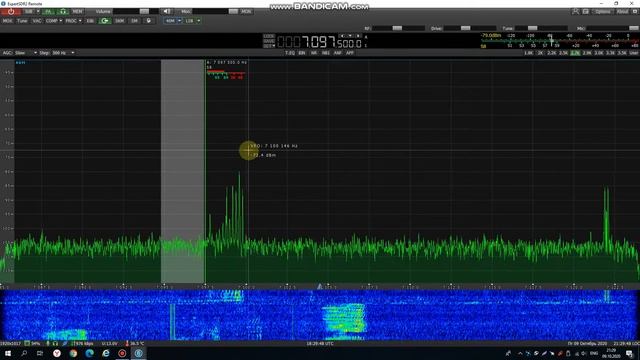Show hidden system tray icons

[x=520, y=353]
